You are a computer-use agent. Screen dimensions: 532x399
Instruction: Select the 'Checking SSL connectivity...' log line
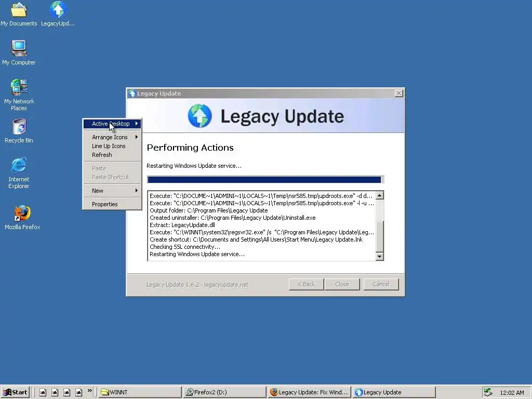185,247
